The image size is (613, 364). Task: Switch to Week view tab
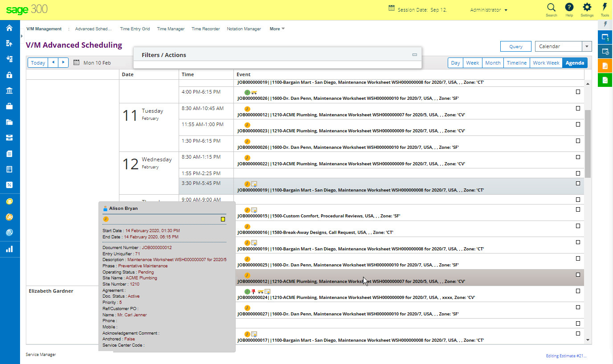(x=473, y=63)
